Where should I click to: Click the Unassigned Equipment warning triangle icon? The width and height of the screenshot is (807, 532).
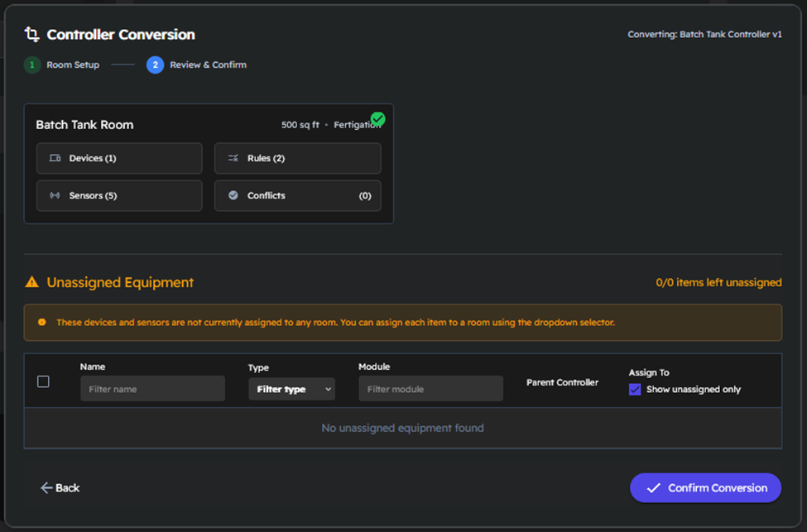tap(32, 283)
